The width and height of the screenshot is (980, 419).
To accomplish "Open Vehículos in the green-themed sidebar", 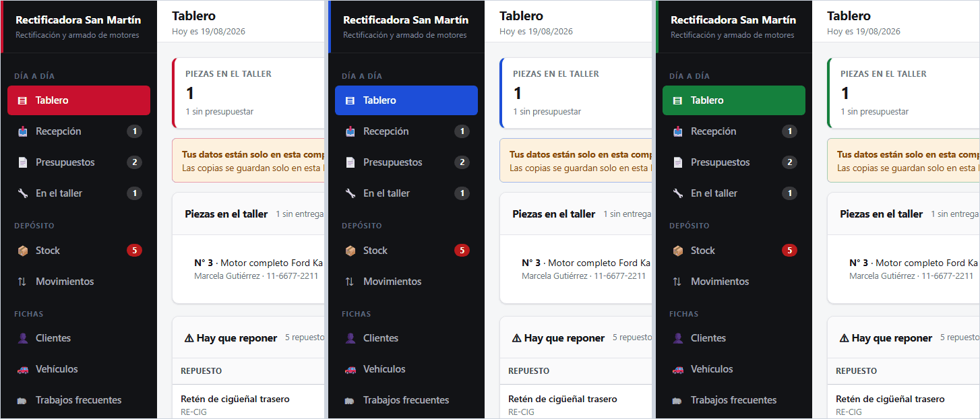I will pos(734,369).
